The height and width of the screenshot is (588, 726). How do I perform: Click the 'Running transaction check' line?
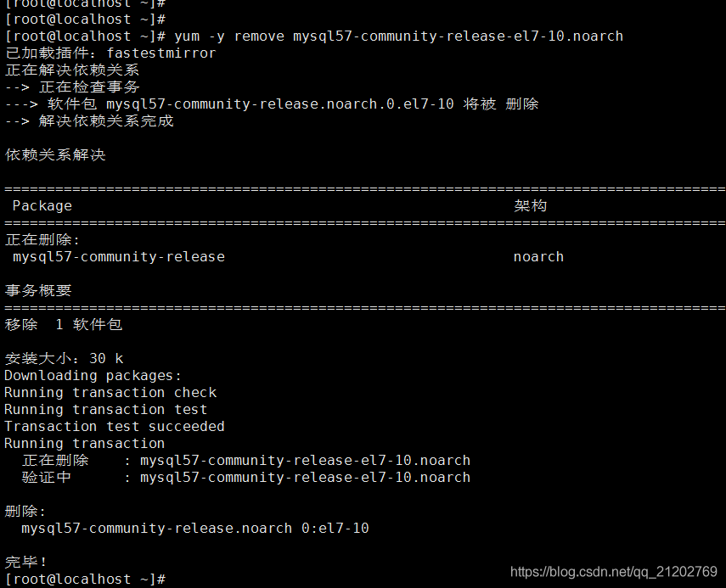(110, 393)
